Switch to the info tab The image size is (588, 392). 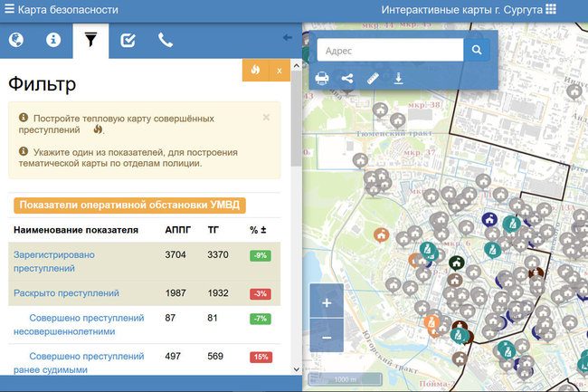point(53,40)
